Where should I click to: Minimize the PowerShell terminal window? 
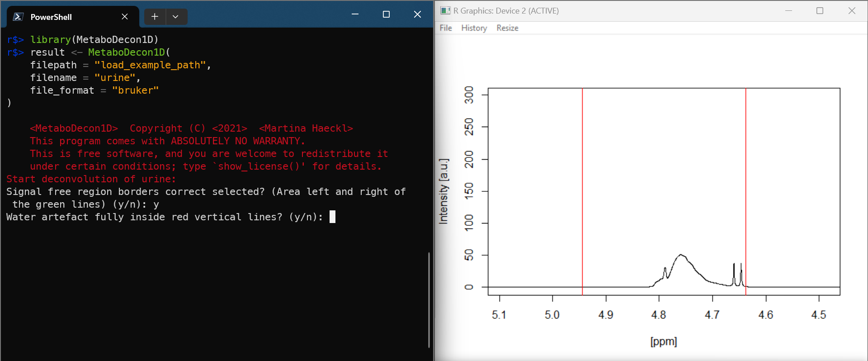tap(355, 14)
